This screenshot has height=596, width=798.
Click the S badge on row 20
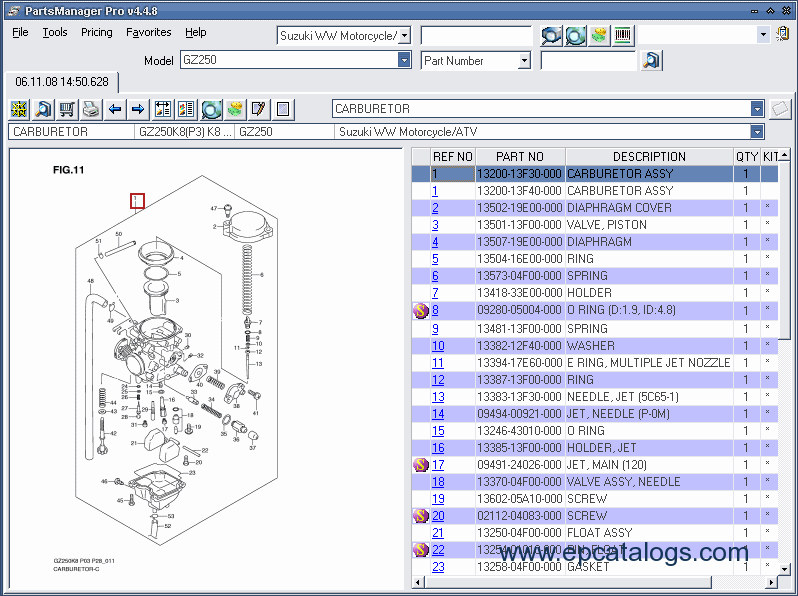(x=421, y=516)
